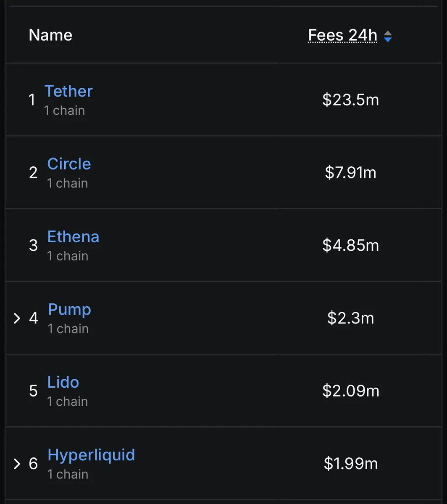Click Hyperliquid's $1.99m fees value
The height and width of the screenshot is (504, 447).
click(x=350, y=464)
